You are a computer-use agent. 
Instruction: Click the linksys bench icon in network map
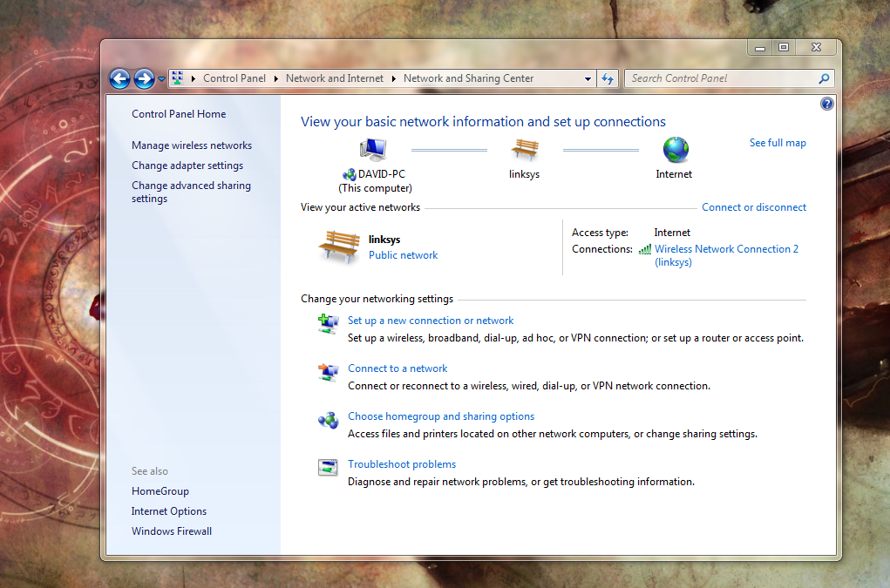(525, 149)
